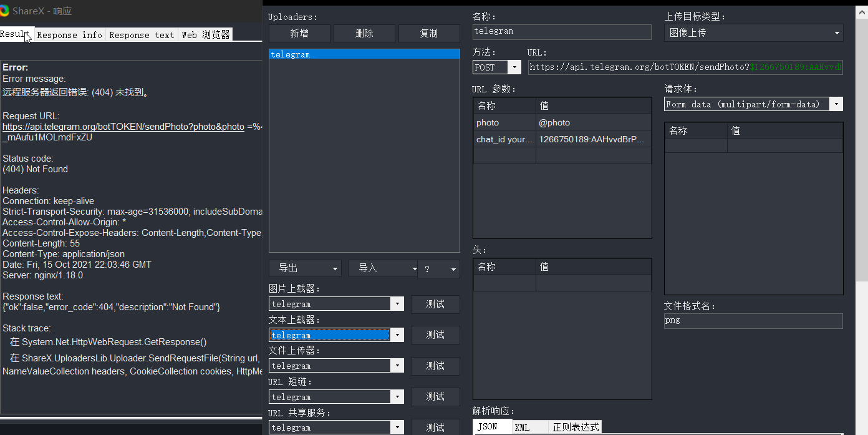868x435 pixels.
Task: Open the 导入 import dropdown
Action: click(x=383, y=268)
